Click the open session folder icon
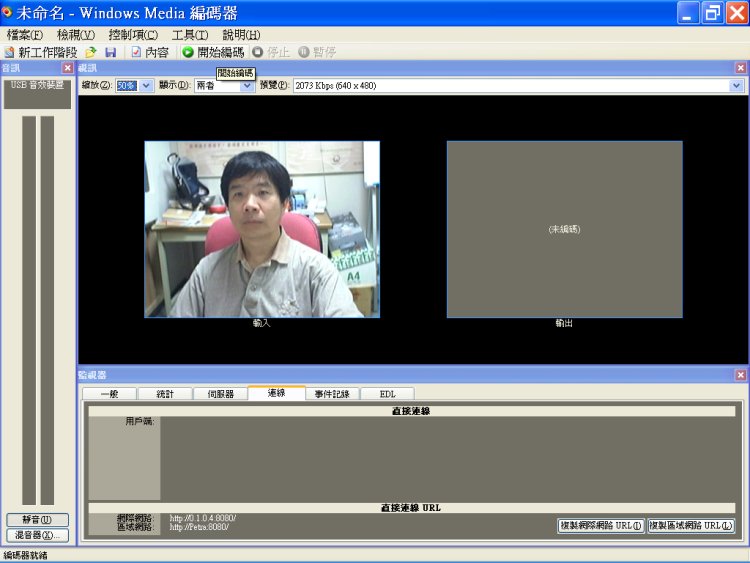Viewport: 750px width, 563px height. click(91, 52)
